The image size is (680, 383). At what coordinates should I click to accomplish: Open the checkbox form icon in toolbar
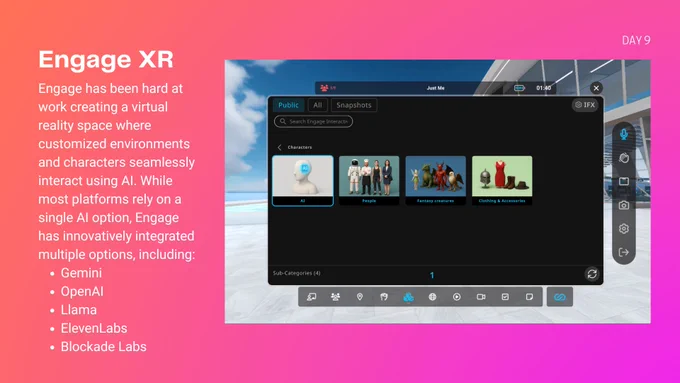[x=505, y=297]
